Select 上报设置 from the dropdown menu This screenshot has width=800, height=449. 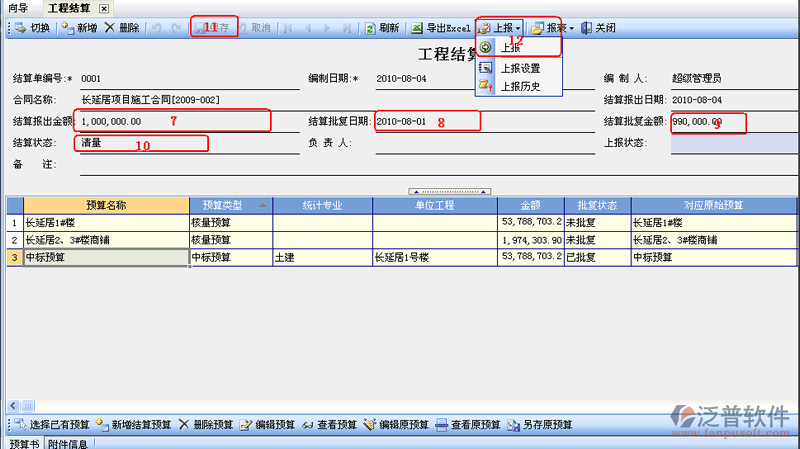pos(519,68)
